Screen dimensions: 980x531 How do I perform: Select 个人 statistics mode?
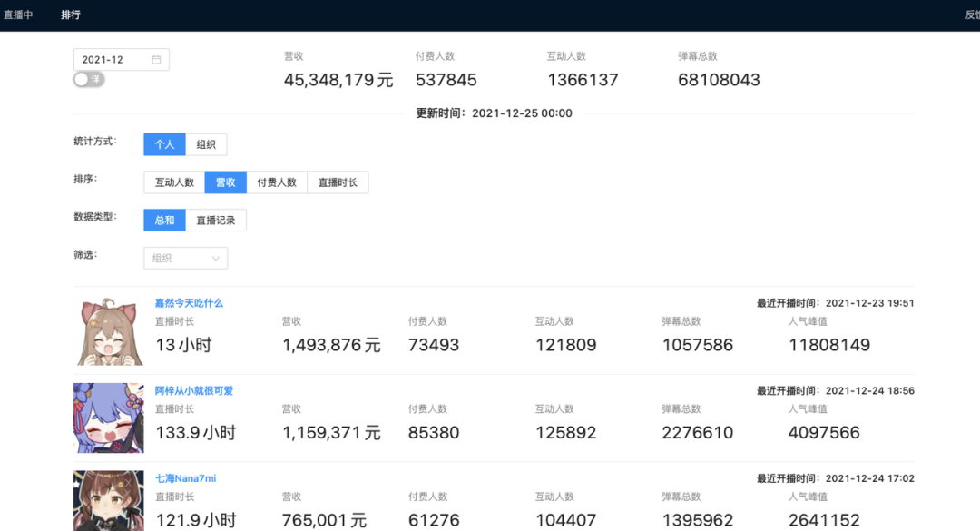[164, 144]
